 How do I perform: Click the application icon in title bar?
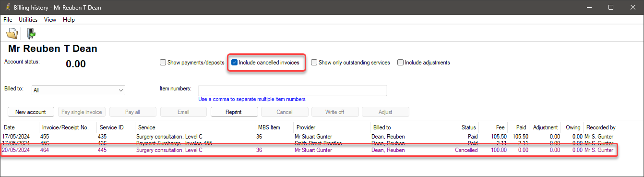7,7
